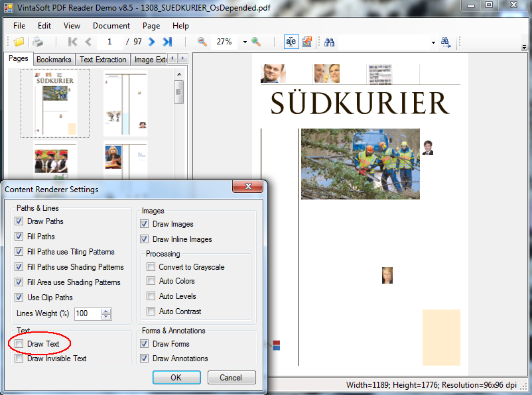
Task: Click the Print icon
Action: pos(38,42)
